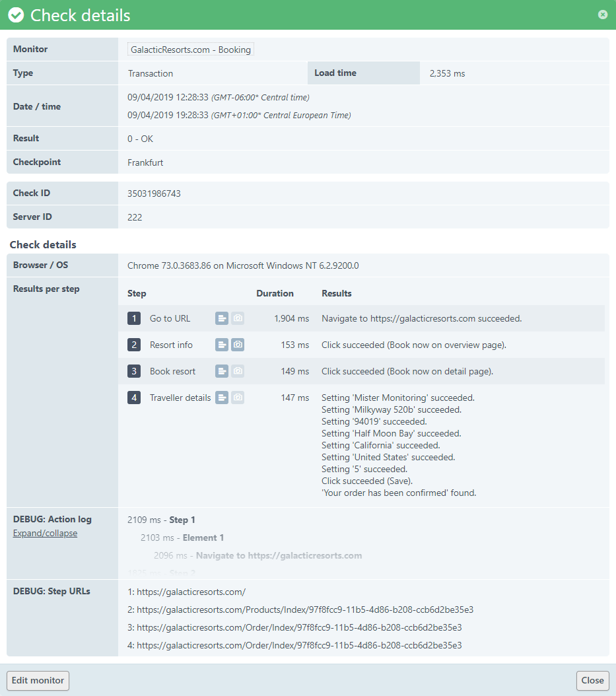View screenshot icon for Book resort step
Viewport: 616px width, 696px height.
(x=238, y=371)
